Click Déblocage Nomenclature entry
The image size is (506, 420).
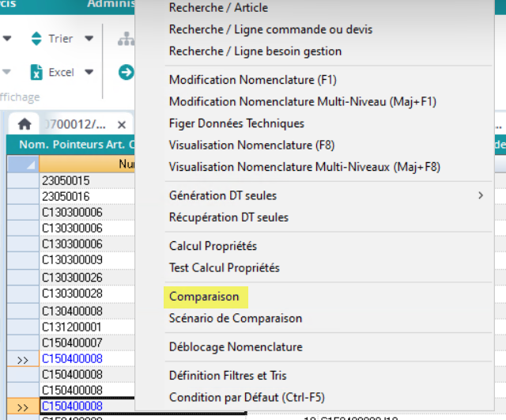[236, 346]
